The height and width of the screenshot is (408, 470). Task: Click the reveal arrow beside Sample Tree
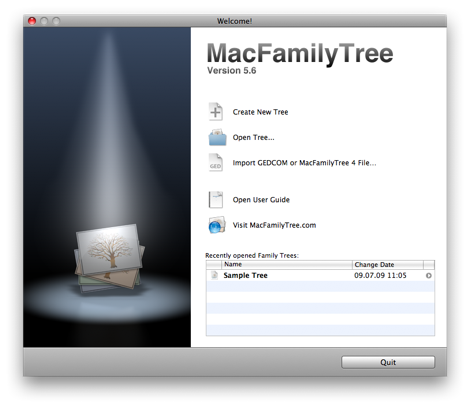pyautogui.click(x=429, y=276)
